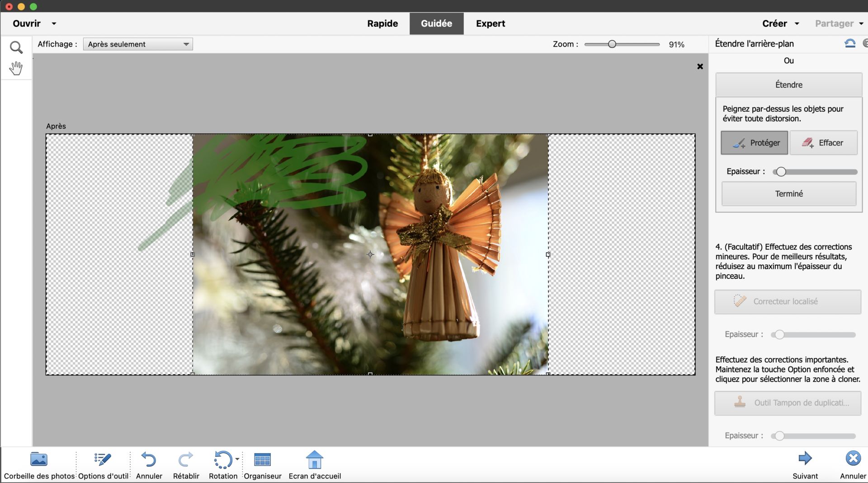Click the Partager menu label

834,23
